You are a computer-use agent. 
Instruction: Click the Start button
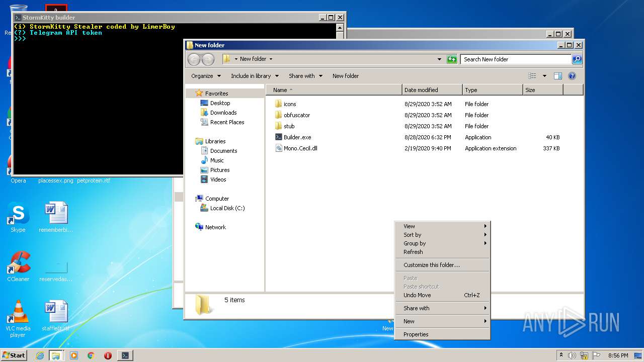coord(14,355)
